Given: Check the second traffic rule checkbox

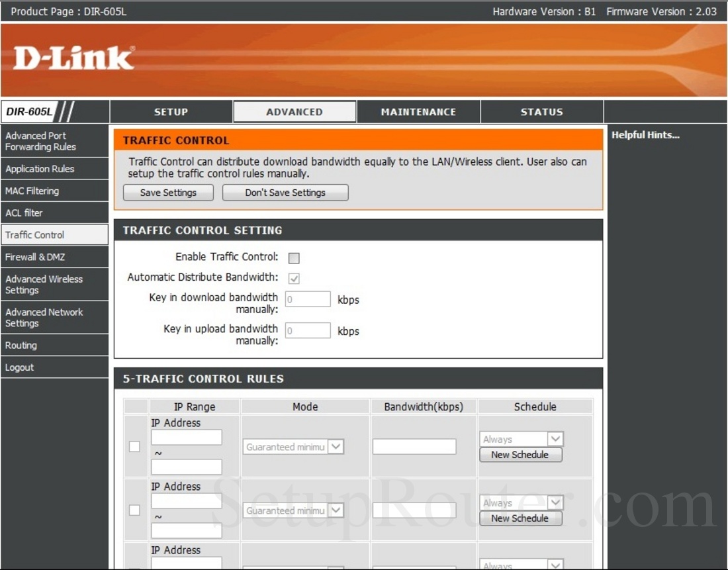Looking at the screenshot, I should click(x=134, y=510).
